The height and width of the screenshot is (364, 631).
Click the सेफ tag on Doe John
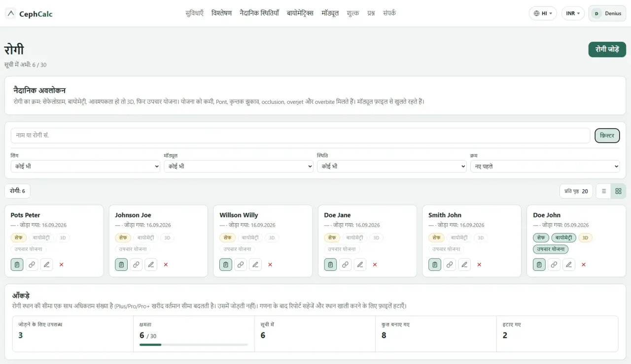[541, 238]
